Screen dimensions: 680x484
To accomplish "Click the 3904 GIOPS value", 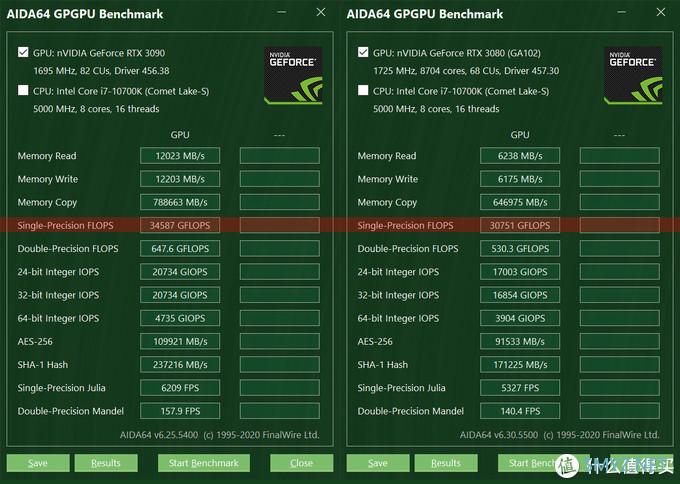I will tap(520, 318).
